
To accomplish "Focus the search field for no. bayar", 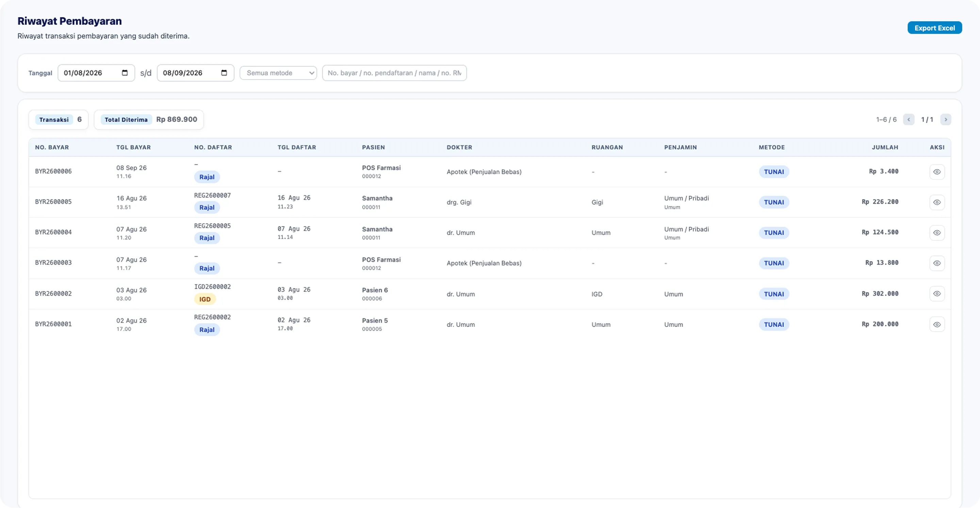I will 394,73.
